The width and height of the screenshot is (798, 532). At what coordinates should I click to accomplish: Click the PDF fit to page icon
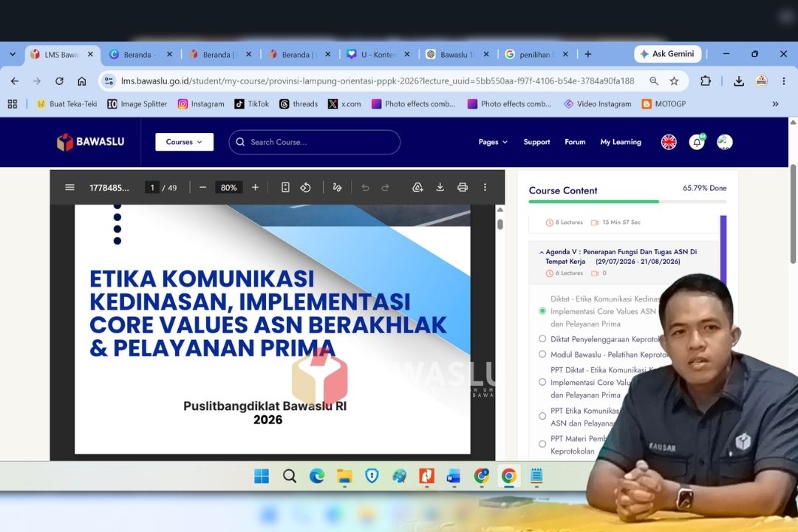(285, 188)
